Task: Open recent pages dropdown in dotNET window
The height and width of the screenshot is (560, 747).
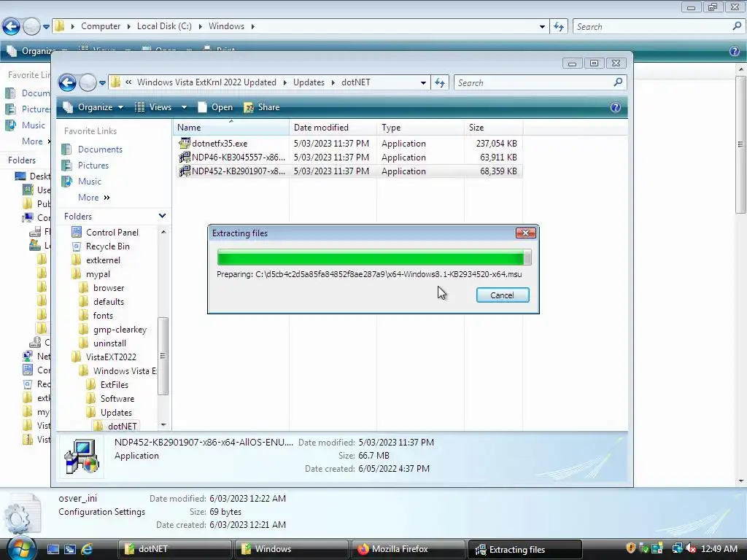Action: (102, 83)
